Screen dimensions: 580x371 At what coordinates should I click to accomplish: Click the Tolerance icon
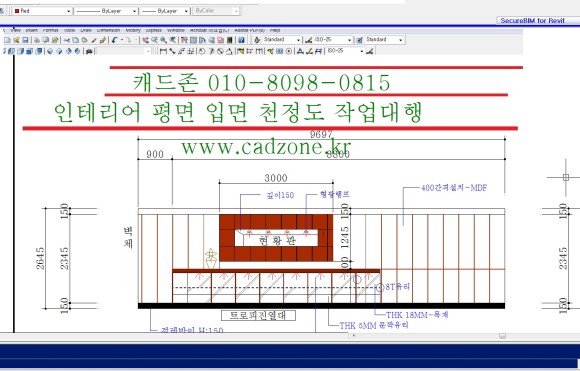click(x=279, y=51)
